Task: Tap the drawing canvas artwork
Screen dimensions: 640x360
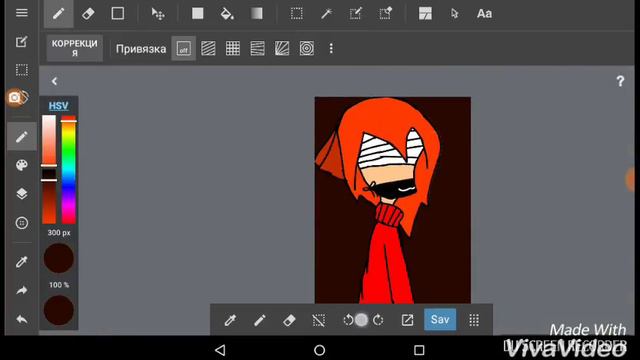Action: point(393,200)
